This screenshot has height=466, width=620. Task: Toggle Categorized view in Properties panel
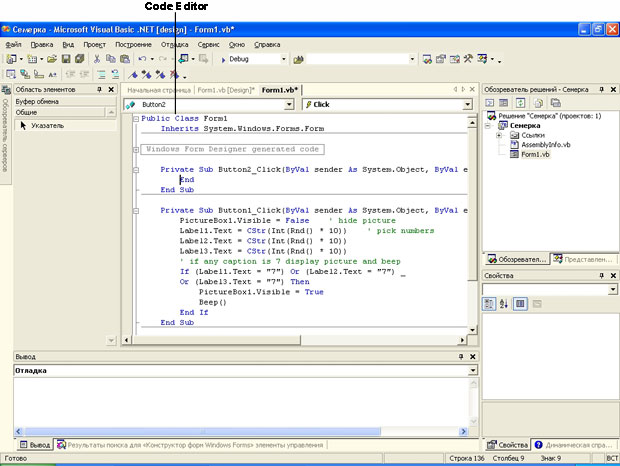[489, 304]
